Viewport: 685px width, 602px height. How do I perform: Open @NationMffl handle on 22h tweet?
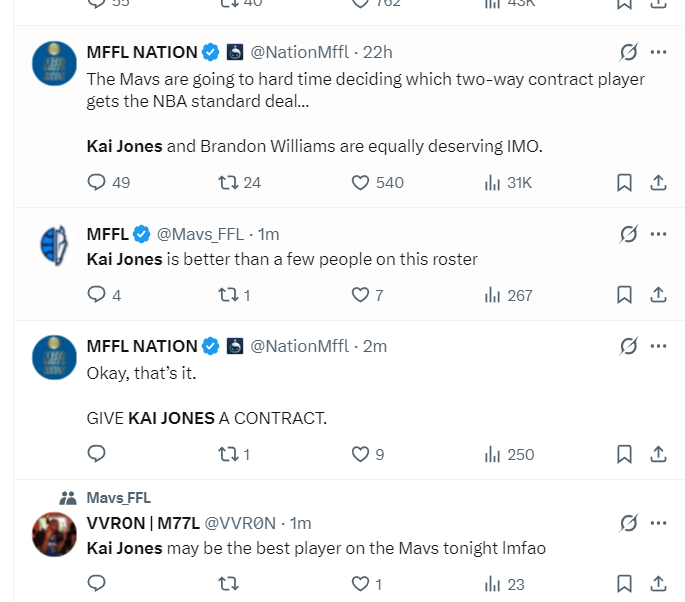[x=299, y=51]
